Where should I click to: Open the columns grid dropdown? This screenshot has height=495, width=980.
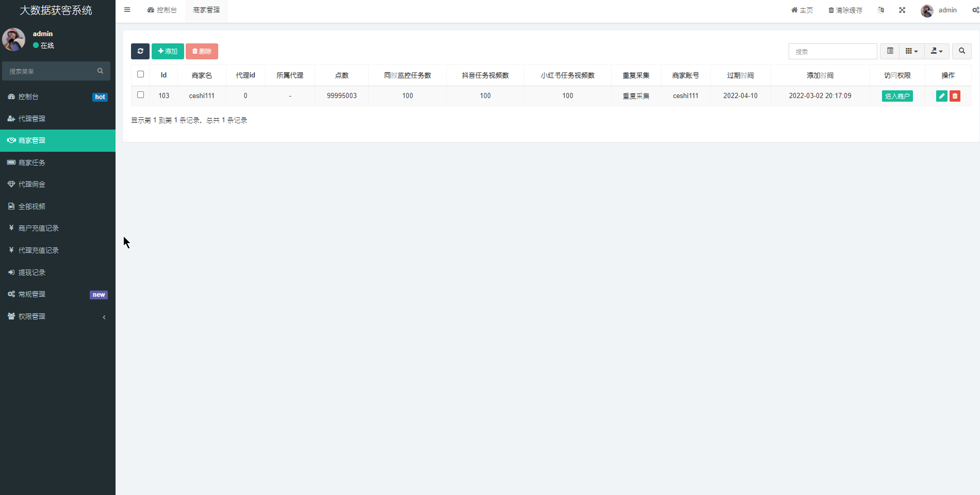point(911,51)
